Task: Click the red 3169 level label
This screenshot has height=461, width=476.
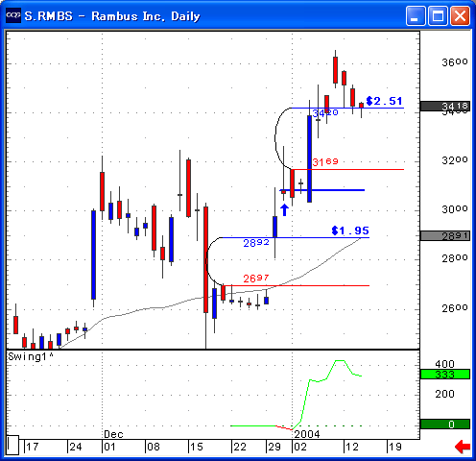Action: [325, 161]
